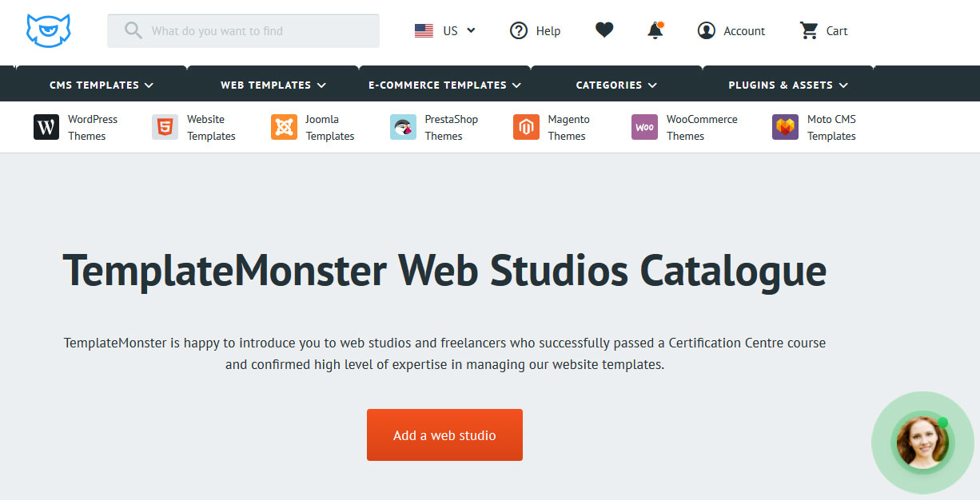Click the HTML5 Website Templates icon
This screenshot has height=500, width=980.
(165, 127)
